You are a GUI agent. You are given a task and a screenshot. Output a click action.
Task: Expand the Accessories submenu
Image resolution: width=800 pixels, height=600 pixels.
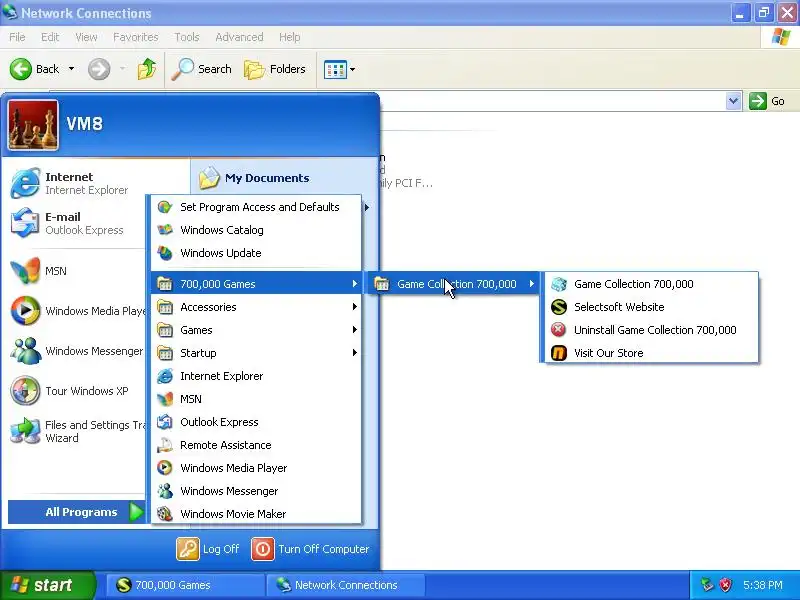pos(256,307)
